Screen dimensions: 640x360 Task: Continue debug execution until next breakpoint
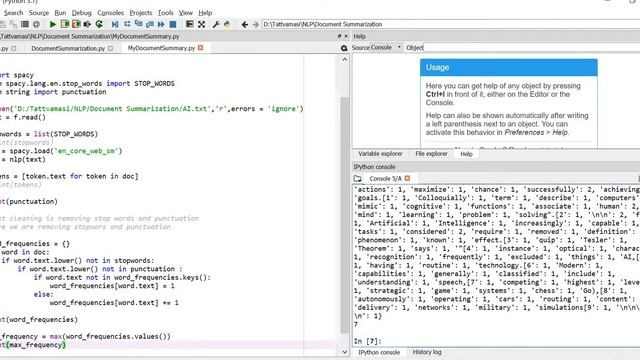coord(161,24)
